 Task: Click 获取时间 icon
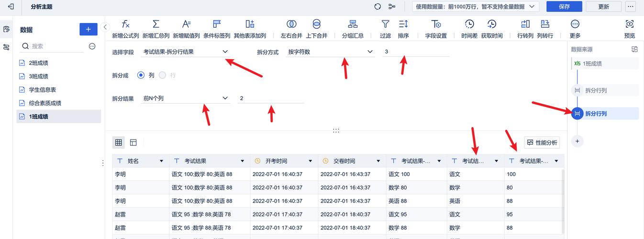click(x=492, y=24)
